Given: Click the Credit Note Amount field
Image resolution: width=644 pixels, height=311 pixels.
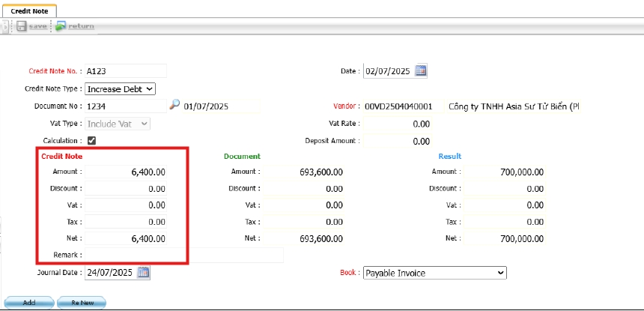Looking at the screenshot, I should (125, 172).
